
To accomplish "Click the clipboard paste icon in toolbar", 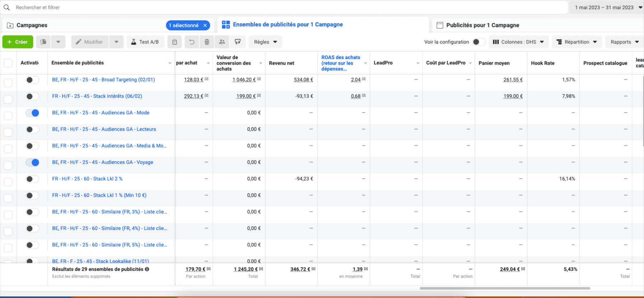I will tap(174, 42).
